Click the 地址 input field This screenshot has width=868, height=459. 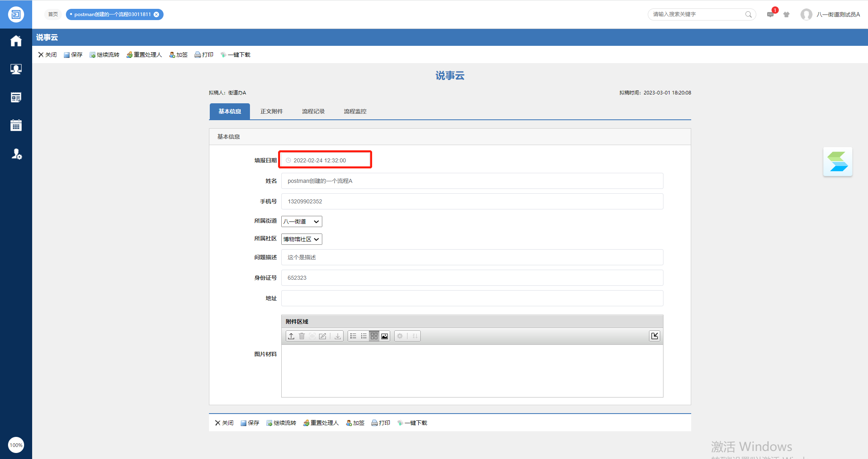472,298
